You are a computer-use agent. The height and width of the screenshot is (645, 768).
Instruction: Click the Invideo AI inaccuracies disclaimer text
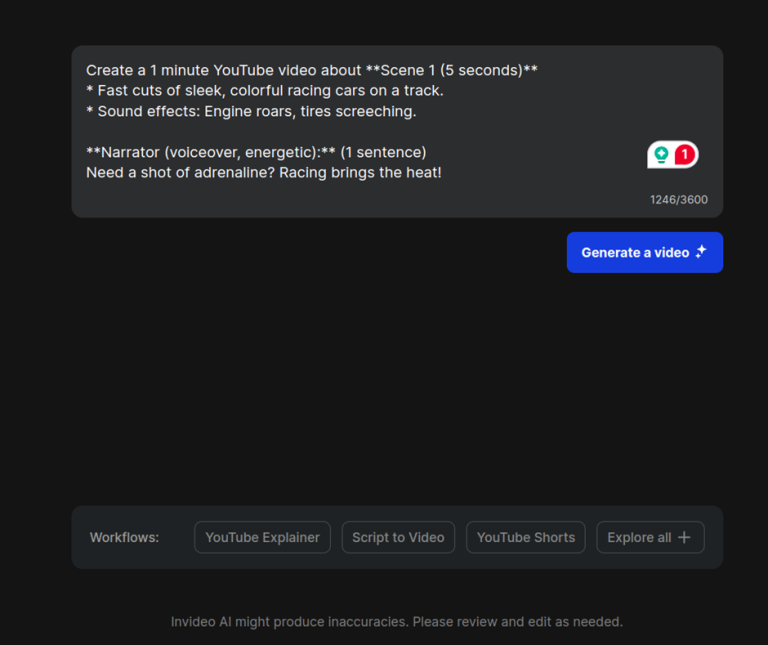396,621
